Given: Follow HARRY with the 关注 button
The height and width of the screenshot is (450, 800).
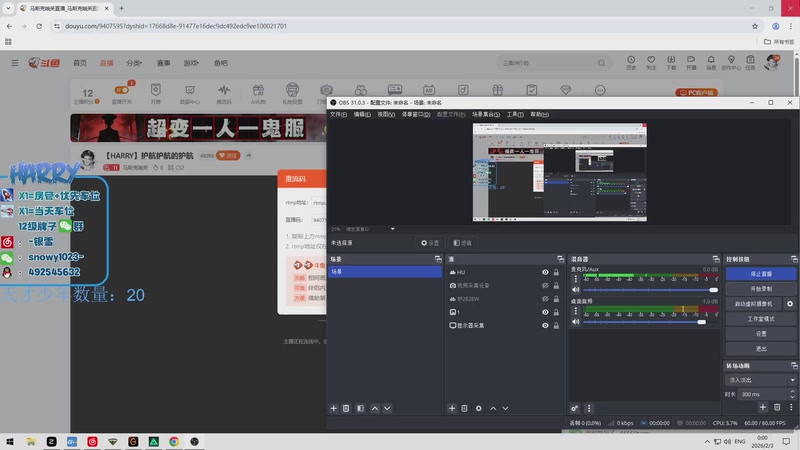Looking at the screenshot, I should [x=228, y=156].
